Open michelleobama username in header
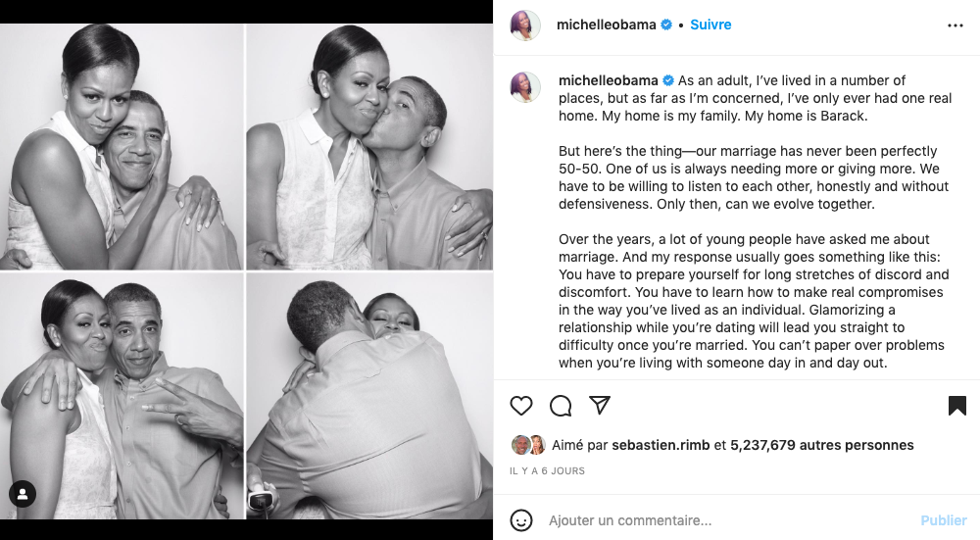 click(x=606, y=25)
